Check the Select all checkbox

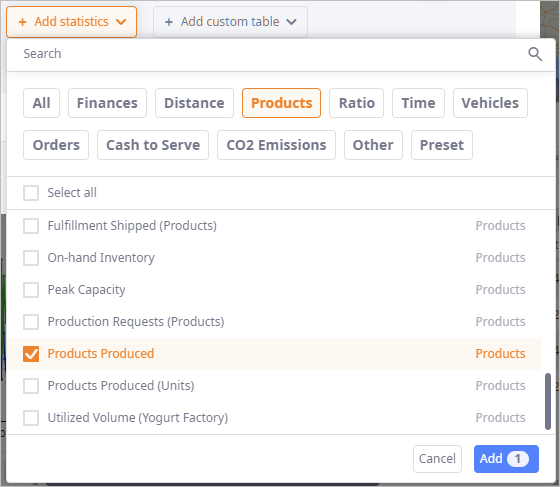tap(31, 193)
